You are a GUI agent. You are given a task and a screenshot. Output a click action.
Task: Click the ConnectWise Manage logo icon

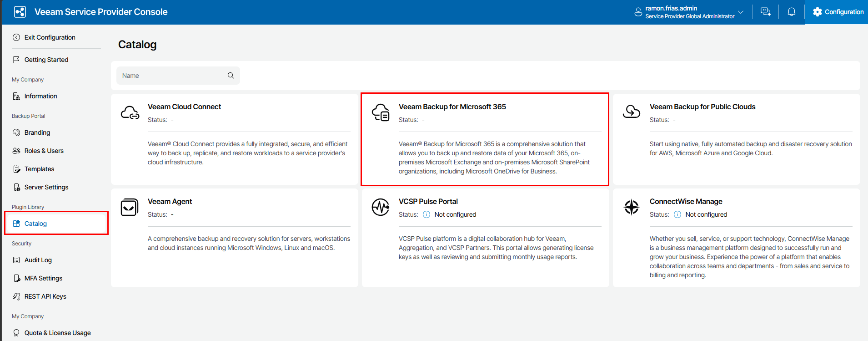coord(632,207)
